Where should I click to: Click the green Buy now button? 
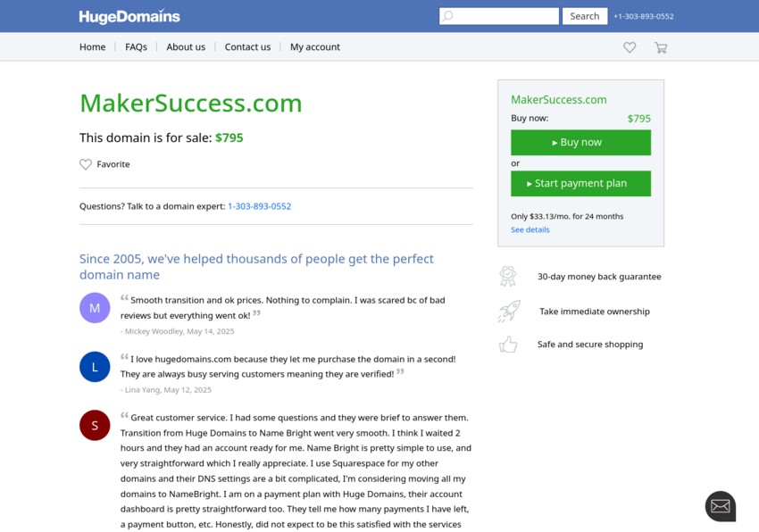coord(581,142)
